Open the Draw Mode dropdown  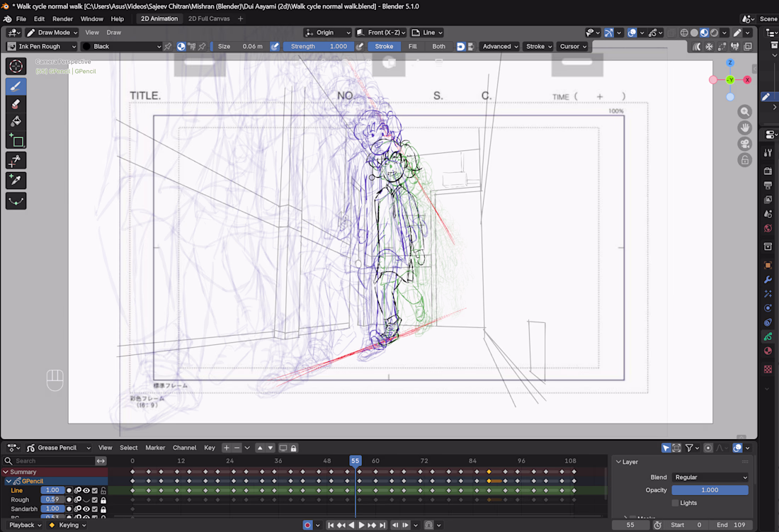point(52,33)
